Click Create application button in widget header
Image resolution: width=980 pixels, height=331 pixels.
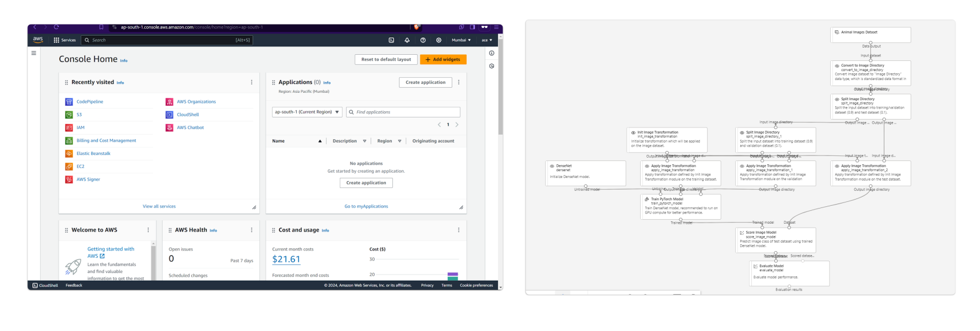pyautogui.click(x=425, y=82)
